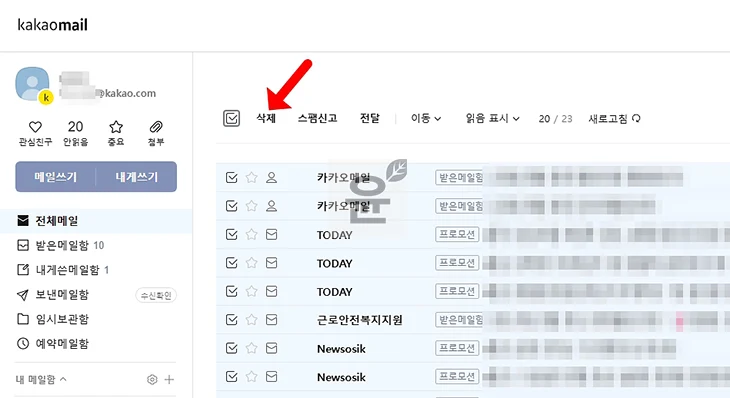
Task: Open the 관심친구 heart filter
Action: (x=35, y=133)
